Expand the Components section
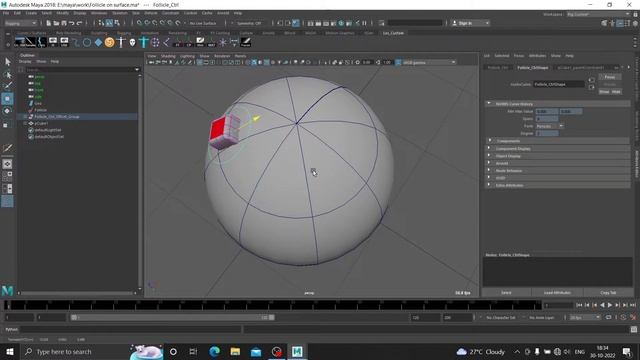This screenshot has width=640, height=360. point(489,141)
